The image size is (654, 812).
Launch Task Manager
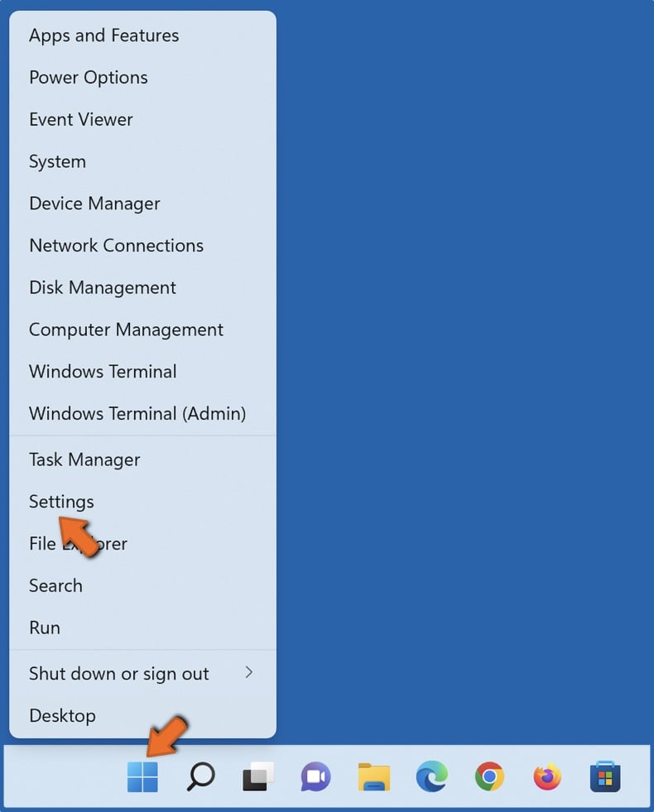pos(84,459)
